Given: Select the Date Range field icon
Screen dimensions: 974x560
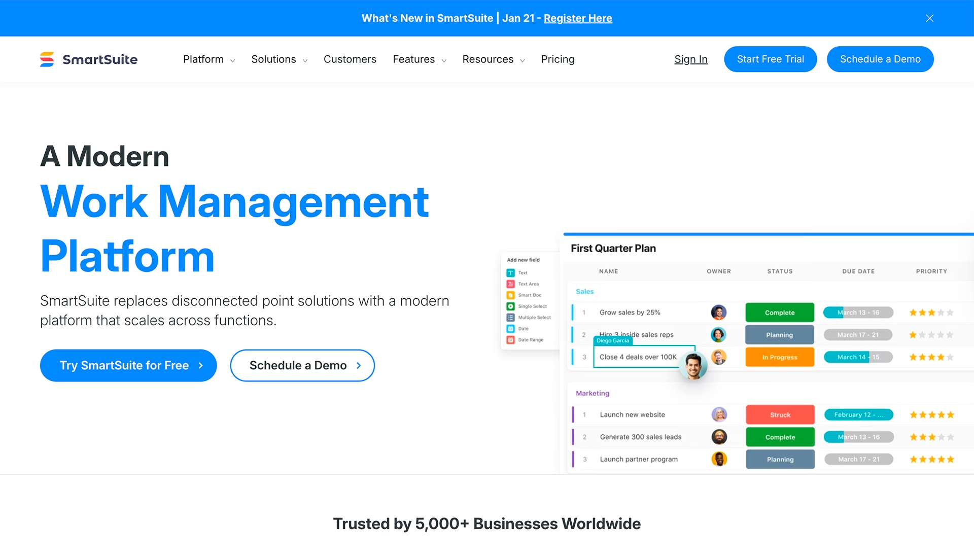Looking at the screenshot, I should tap(510, 340).
